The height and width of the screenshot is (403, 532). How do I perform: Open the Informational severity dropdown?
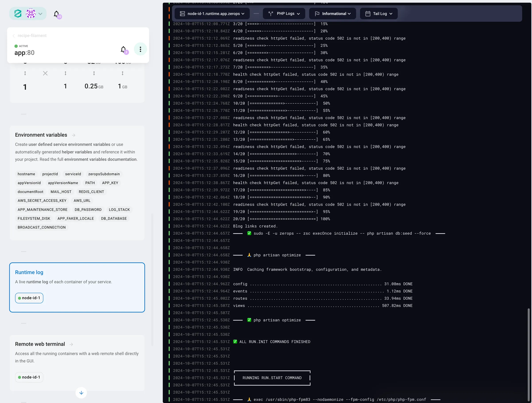click(x=332, y=14)
